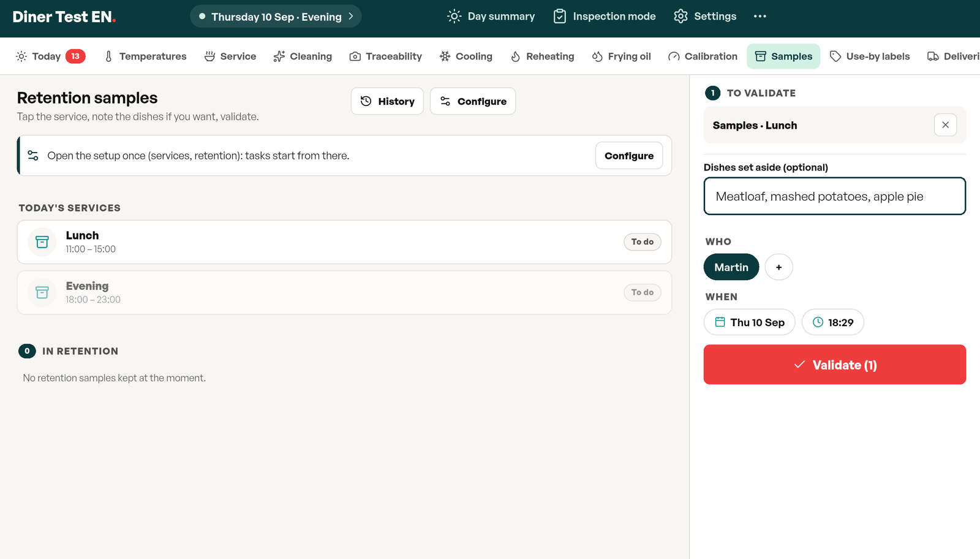The image size is (980, 559).
Task: Open the Thu 10 Sep date picker
Action: (x=749, y=322)
